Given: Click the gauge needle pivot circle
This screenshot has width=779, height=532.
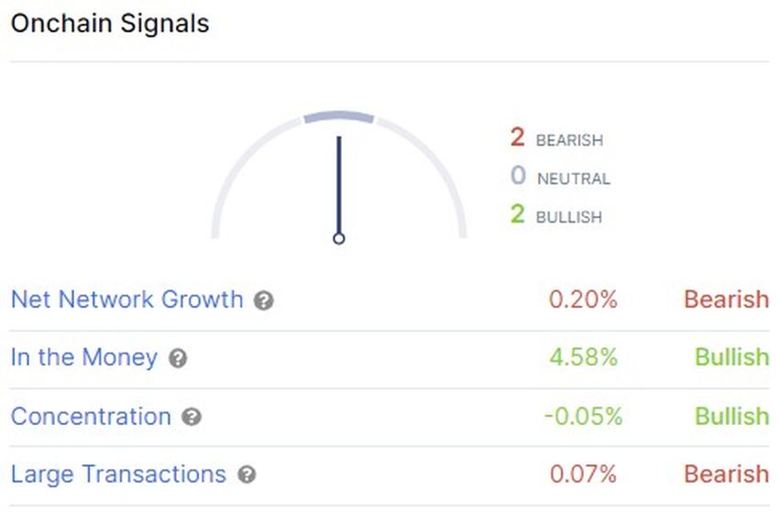Looking at the screenshot, I should click(339, 238).
